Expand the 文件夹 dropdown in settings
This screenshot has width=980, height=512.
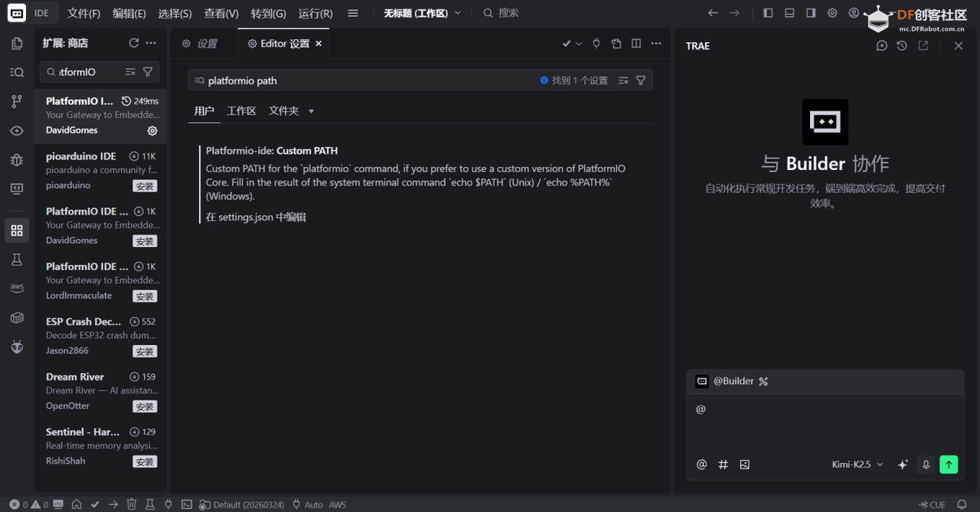[312, 111]
